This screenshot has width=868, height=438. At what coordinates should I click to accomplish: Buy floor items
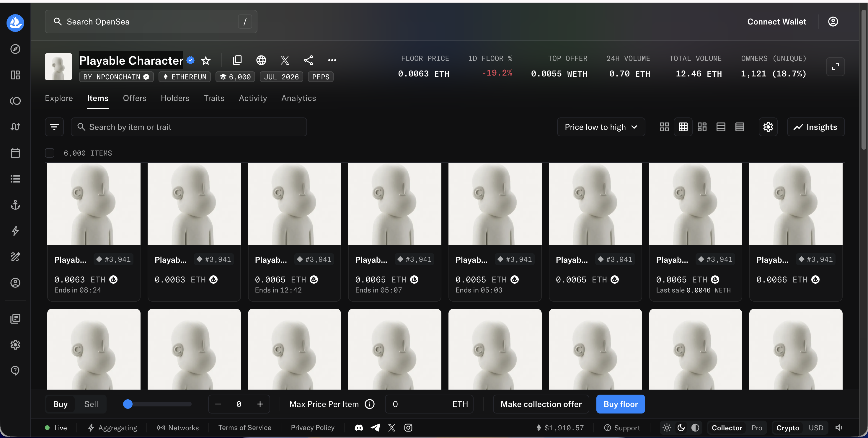(620, 404)
